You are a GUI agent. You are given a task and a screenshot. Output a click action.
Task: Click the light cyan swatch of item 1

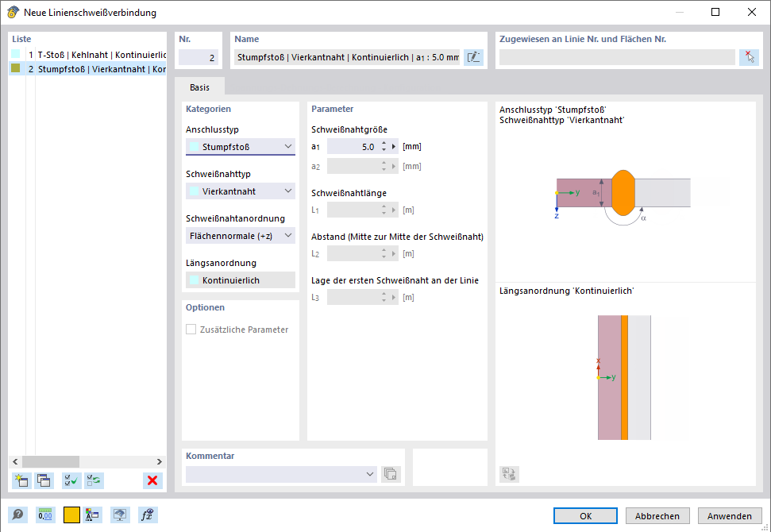[16, 54]
